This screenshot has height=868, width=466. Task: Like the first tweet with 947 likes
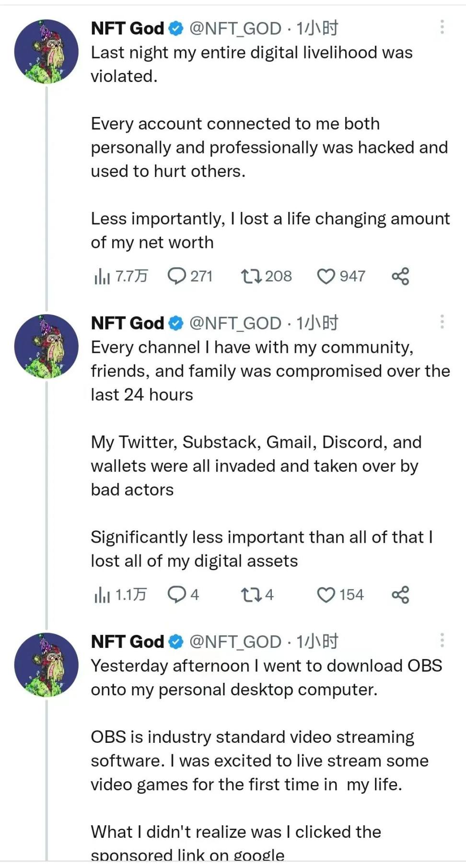tap(326, 276)
